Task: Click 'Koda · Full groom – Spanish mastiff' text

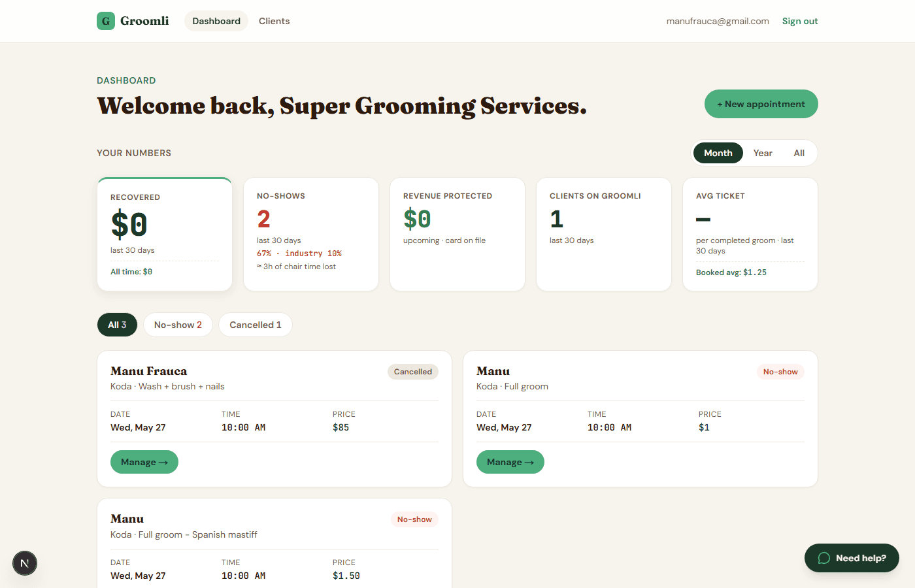Action: (184, 534)
